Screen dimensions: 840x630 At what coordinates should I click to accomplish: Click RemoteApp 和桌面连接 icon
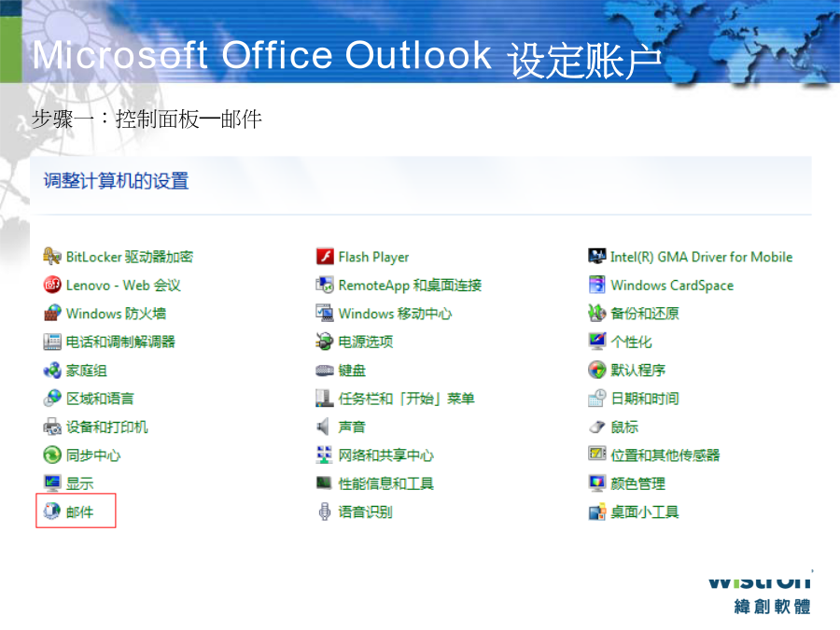tap(325, 285)
